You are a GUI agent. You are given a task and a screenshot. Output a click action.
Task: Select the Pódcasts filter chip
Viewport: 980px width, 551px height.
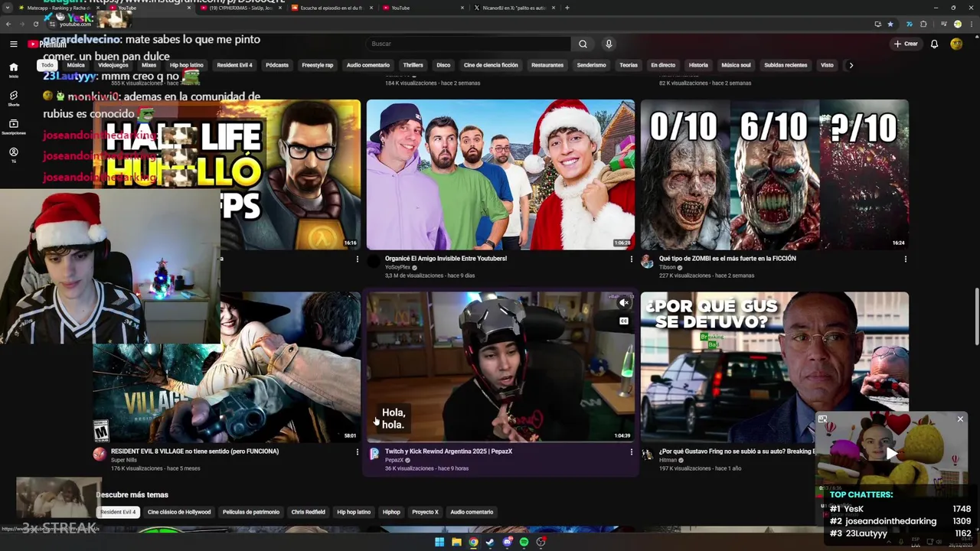(277, 65)
